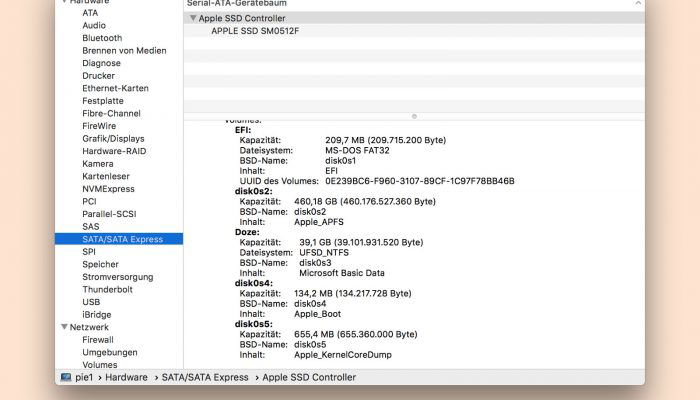This screenshot has height=400, width=700.
Task: Select SAS in the sidebar
Action: pos(91,226)
